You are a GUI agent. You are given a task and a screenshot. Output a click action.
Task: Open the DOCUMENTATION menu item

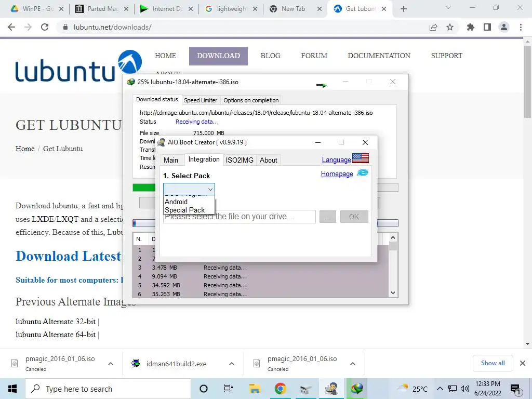(x=379, y=56)
